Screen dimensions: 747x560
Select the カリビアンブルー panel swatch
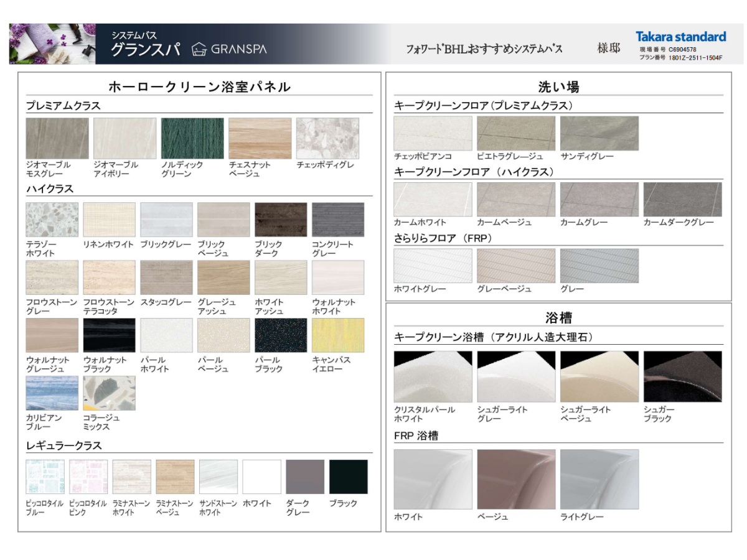[x=52, y=393]
